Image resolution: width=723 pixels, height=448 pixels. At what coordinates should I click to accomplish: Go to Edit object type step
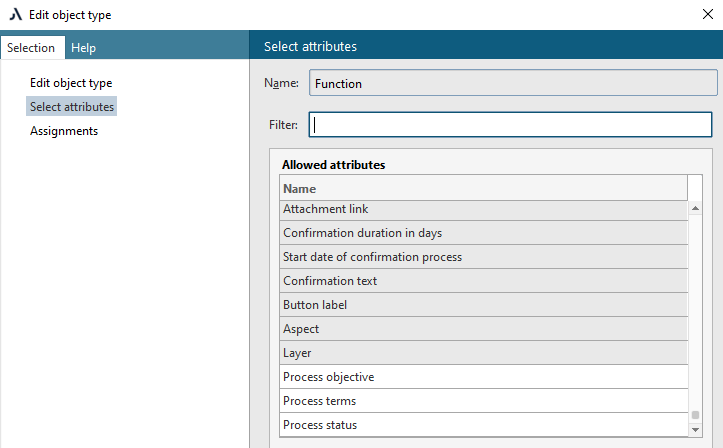[x=71, y=83]
